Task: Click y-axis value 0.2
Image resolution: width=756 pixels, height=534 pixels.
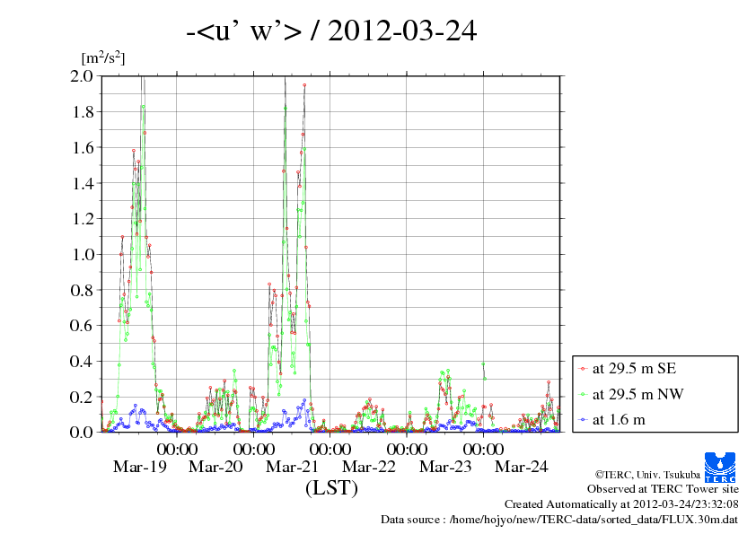Action: [x=82, y=397]
